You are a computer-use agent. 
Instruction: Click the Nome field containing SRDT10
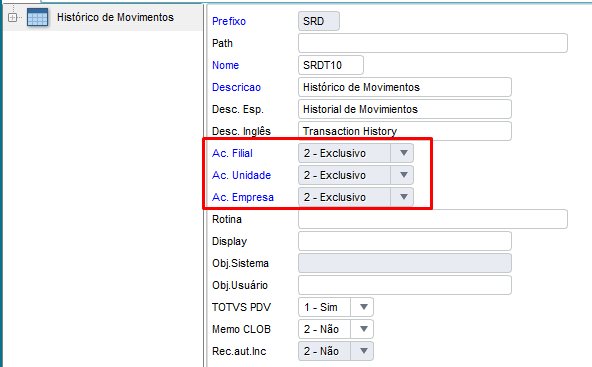(331, 65)
